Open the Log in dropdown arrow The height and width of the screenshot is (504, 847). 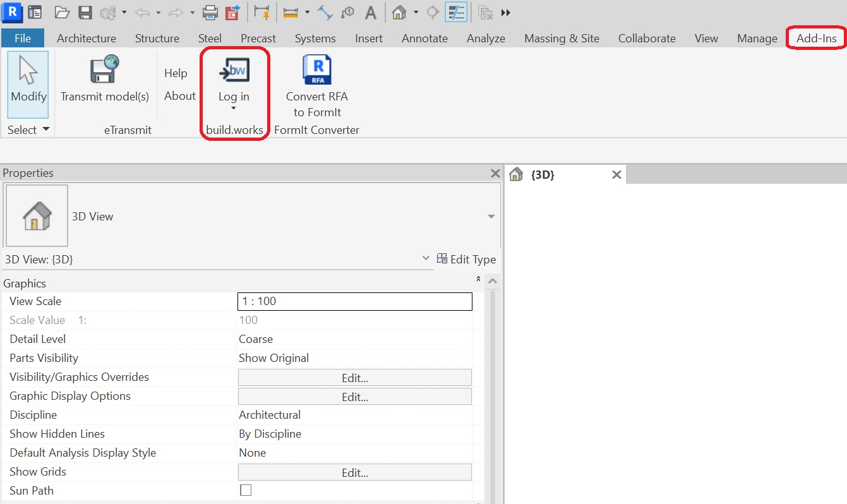pos(234,109)
